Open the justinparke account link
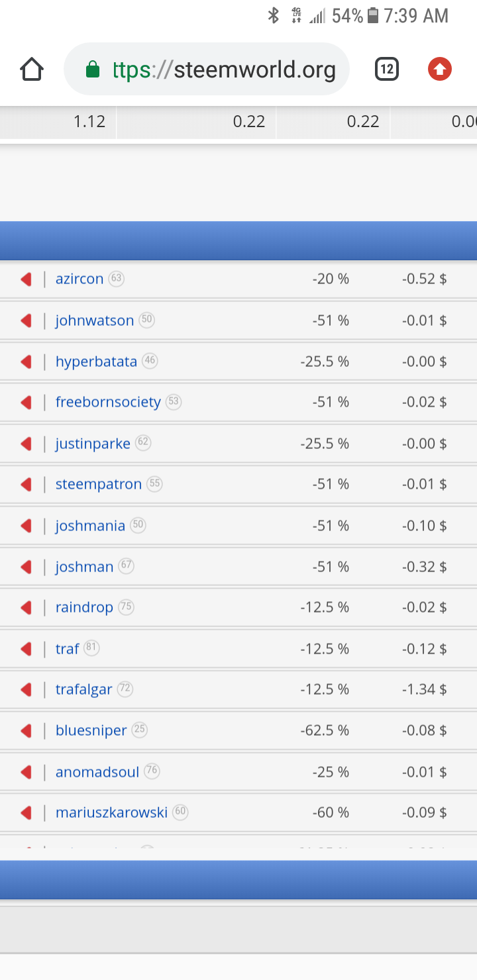 pyautogui.click(x=93, y=444)
